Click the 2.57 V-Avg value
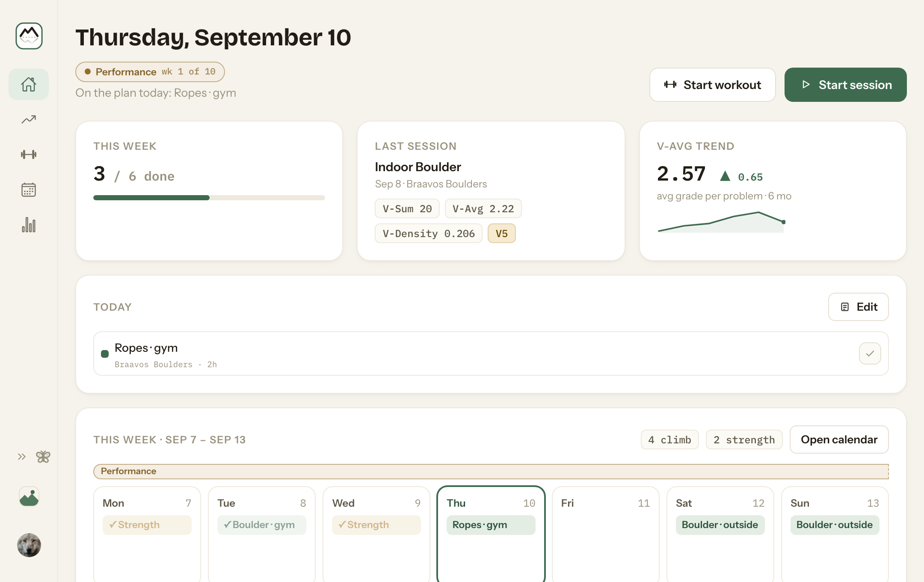This screenshot has height=582, width=924. (x=681, y=174)
